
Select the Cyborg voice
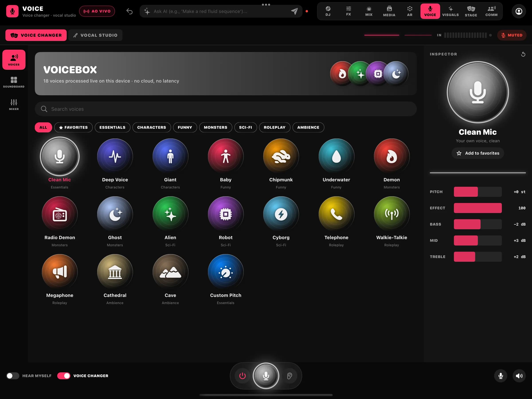tap(281, 214)
